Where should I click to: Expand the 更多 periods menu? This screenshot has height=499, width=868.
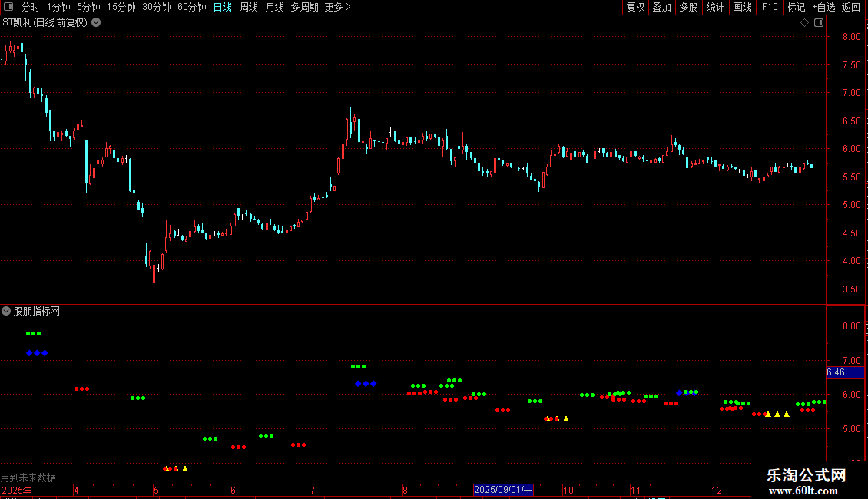pos(337,7)
